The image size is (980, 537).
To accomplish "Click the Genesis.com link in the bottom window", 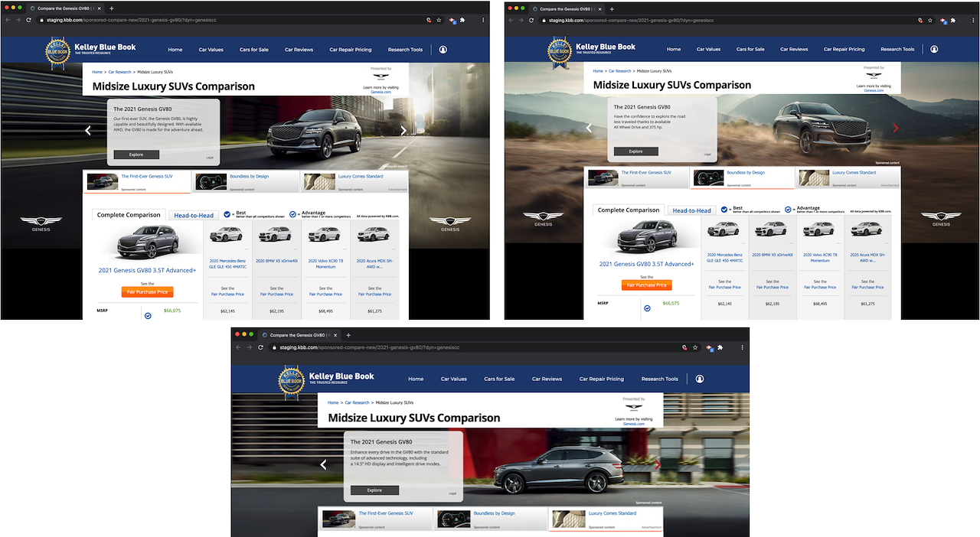I will (633, 424).
